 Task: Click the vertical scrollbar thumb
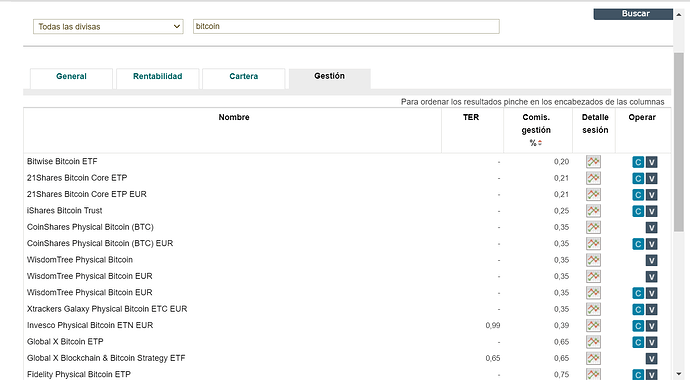pos(679,142)
